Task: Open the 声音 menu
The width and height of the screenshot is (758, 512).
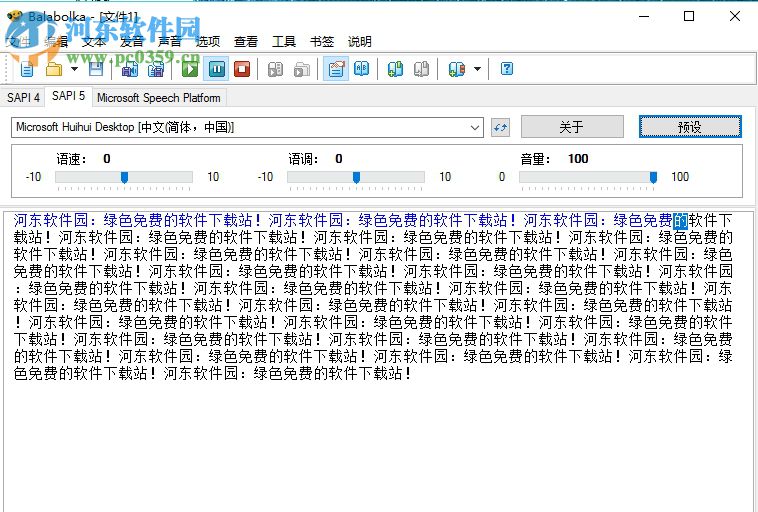Action: point(170,42)
